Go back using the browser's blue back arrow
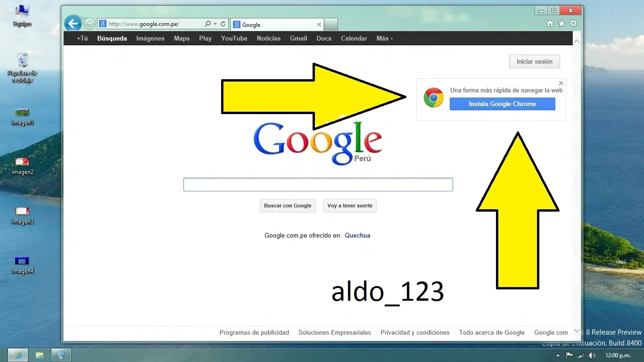Image resolution: width=644 pixels, height=362 pixels. click(73, 23)
